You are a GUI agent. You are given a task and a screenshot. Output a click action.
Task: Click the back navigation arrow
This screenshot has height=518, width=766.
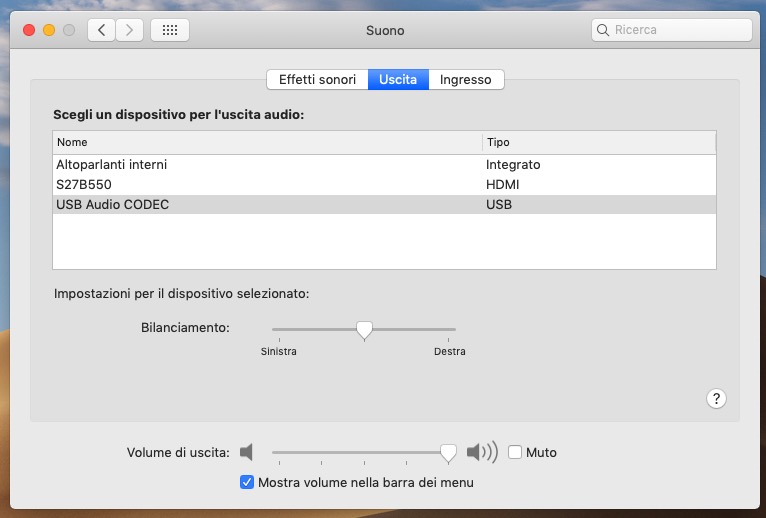101,30
